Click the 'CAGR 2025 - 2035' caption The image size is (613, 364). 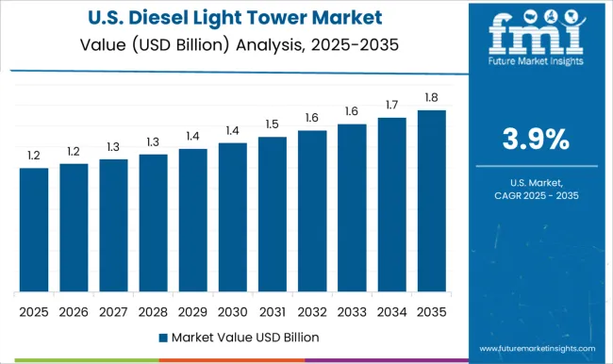[537, 195]
